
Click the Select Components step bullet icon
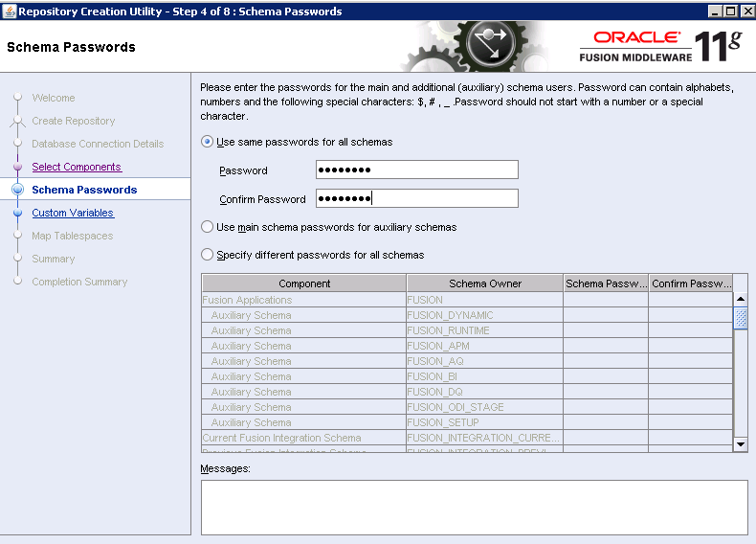[17, 167]
